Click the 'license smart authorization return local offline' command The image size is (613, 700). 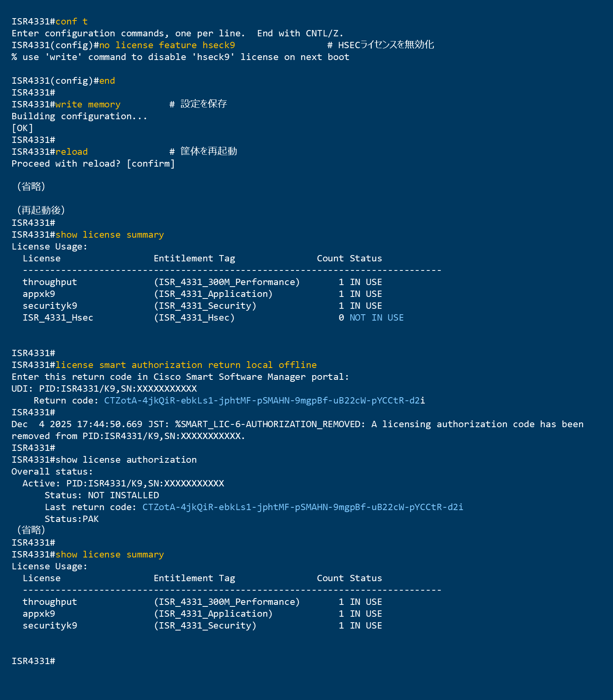(186, 365)
